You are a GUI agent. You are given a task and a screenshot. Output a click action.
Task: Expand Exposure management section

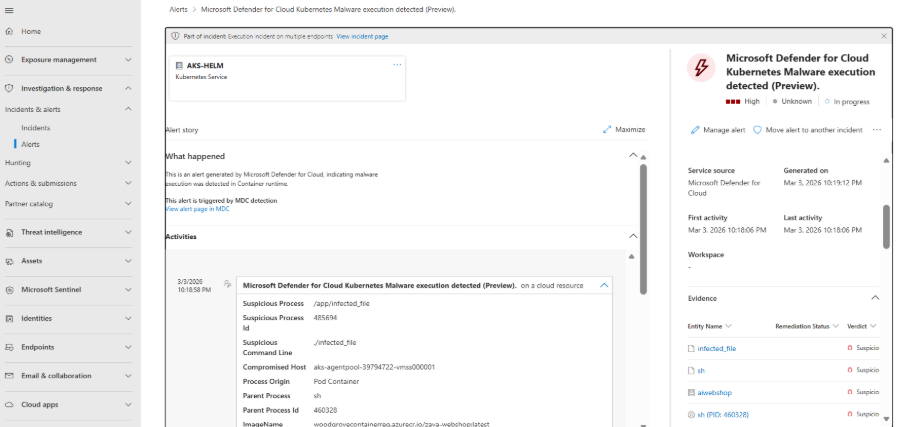pyautogui.click(x=128, y=60)
